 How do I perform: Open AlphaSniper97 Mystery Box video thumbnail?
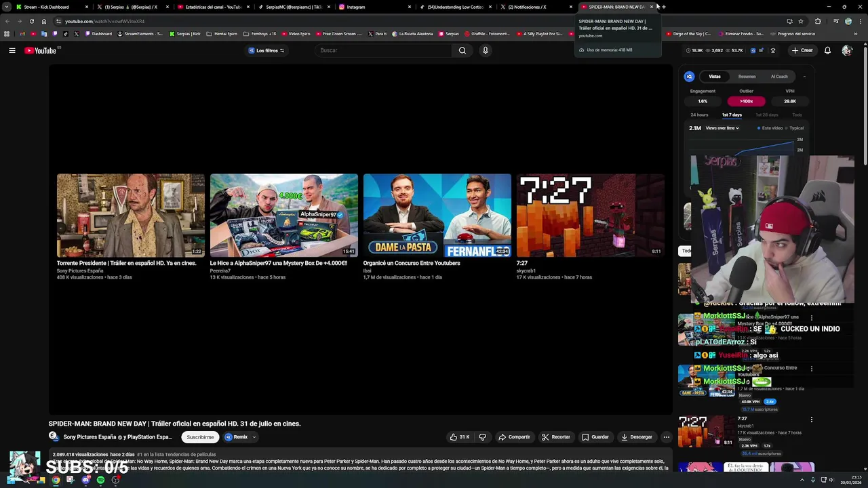pos(283,216)
